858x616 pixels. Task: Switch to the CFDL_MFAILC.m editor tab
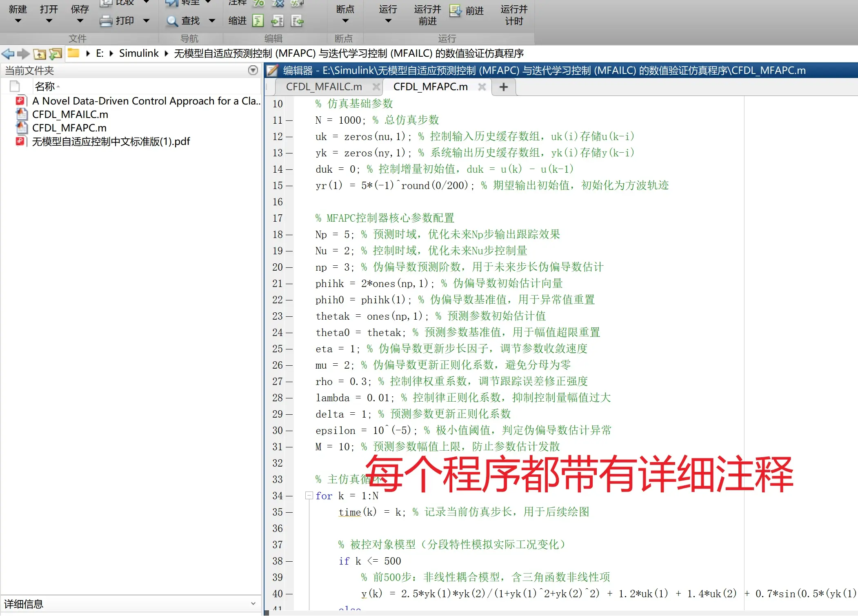(x=324, y=87)
